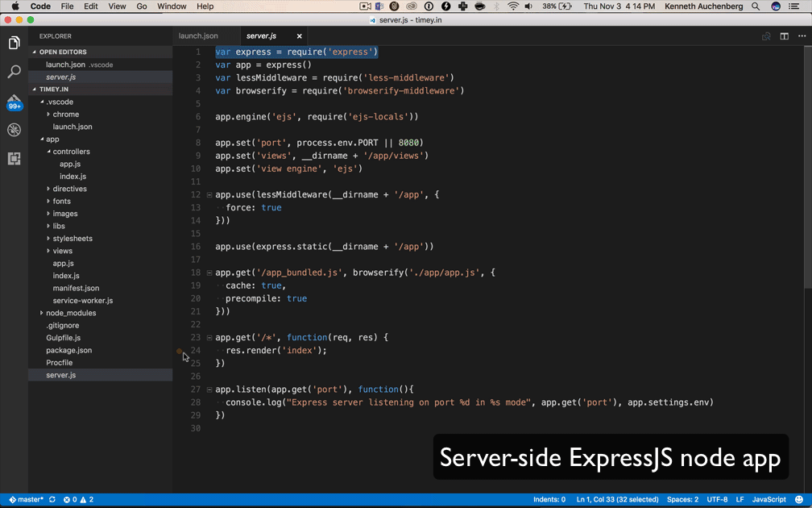The height and width of the screenshot is (508, 812).
Task: Expand the stylesheets folder
Action: coord(48,239)
